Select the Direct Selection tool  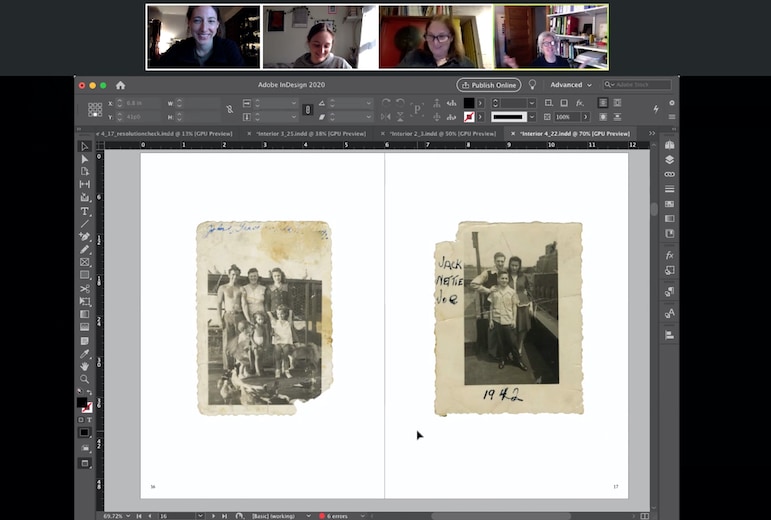point(84,159)
